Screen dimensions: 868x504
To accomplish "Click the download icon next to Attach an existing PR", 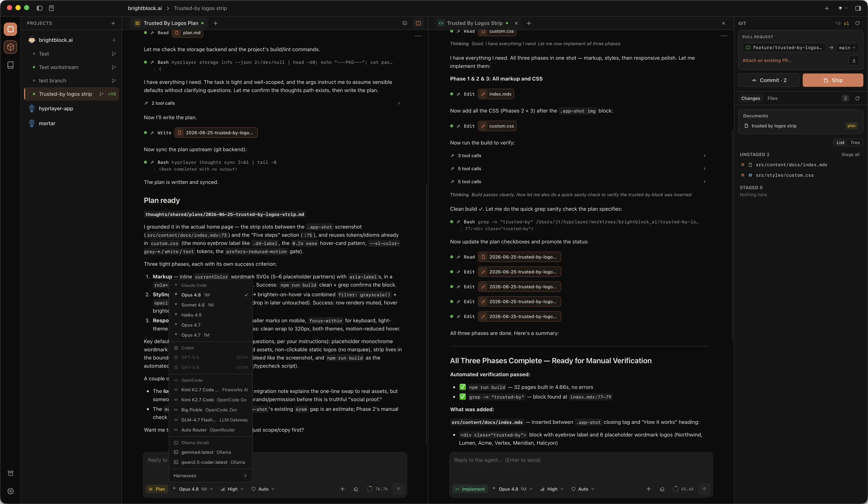I will coord(854,60).
